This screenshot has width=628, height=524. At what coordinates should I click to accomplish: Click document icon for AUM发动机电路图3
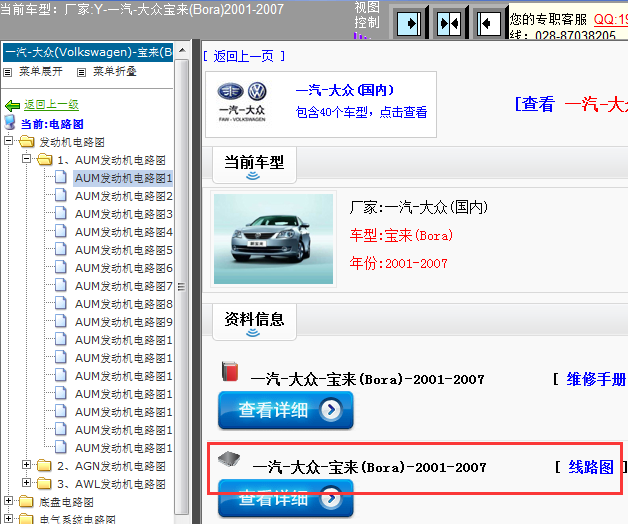(x=60, y=213)
